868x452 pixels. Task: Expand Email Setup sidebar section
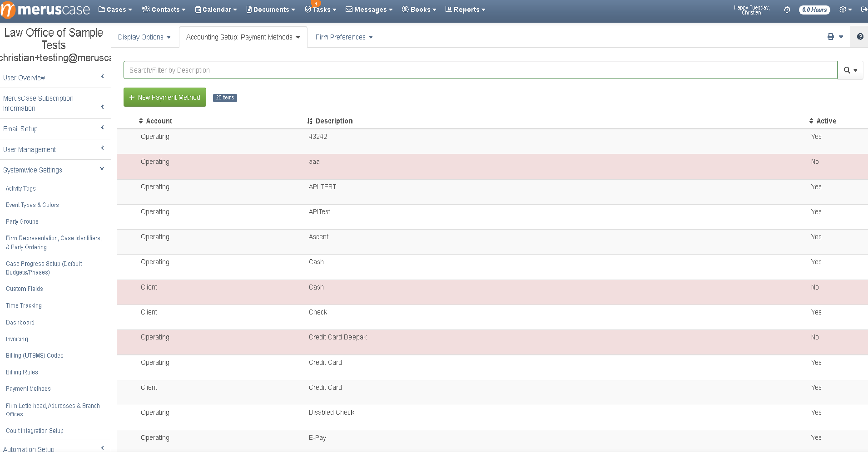(55, 129)
